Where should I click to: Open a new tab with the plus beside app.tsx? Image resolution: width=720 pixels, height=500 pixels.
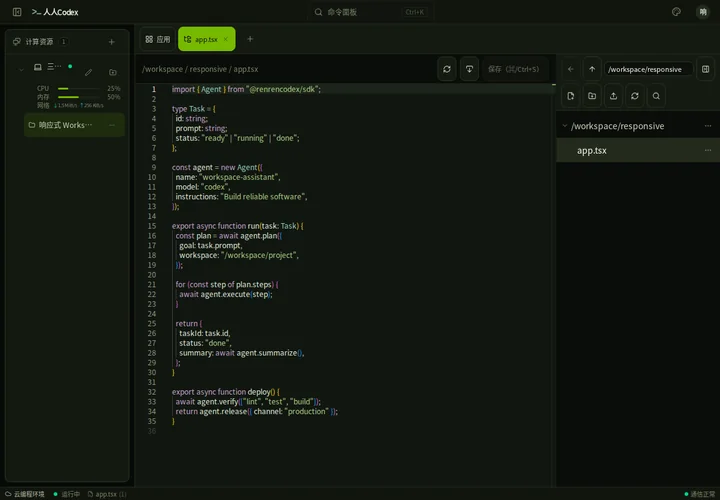tap(250, 39)
